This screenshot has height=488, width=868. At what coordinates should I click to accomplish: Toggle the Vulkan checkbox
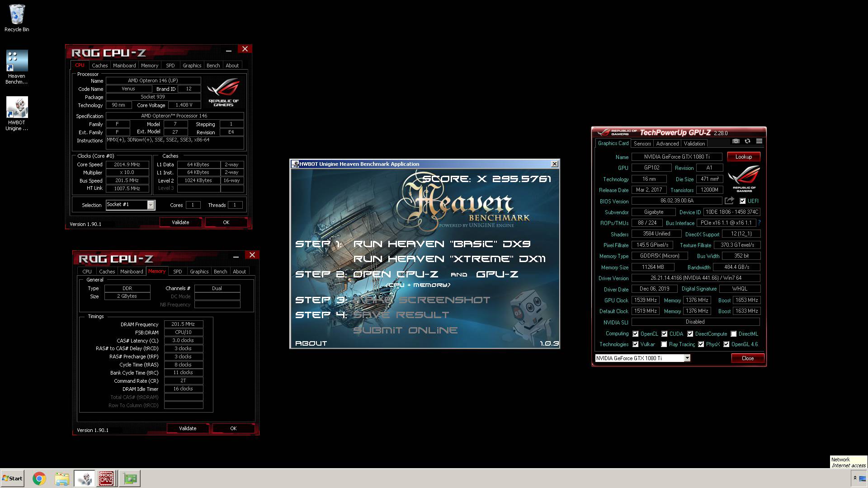pos(636,344)
